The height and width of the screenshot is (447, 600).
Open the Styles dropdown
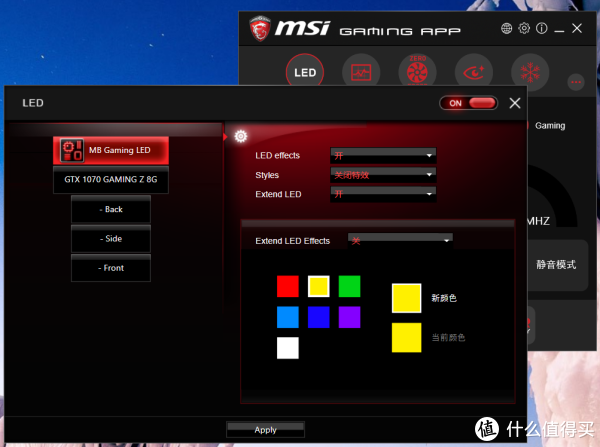383,175
